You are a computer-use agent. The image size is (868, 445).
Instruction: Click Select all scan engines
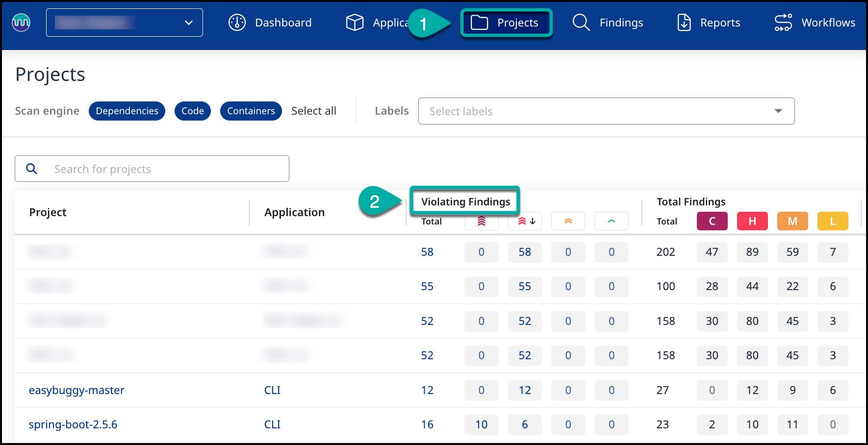pos(314,111)
